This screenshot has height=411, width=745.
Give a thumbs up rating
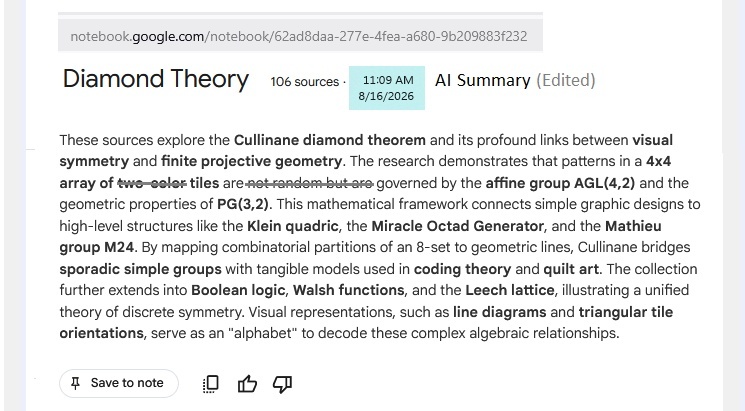[247, 384]
